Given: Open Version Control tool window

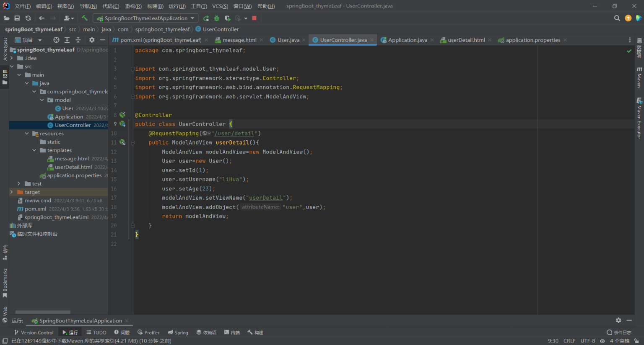Looking at the screenshot, I should tap(34, 332).
